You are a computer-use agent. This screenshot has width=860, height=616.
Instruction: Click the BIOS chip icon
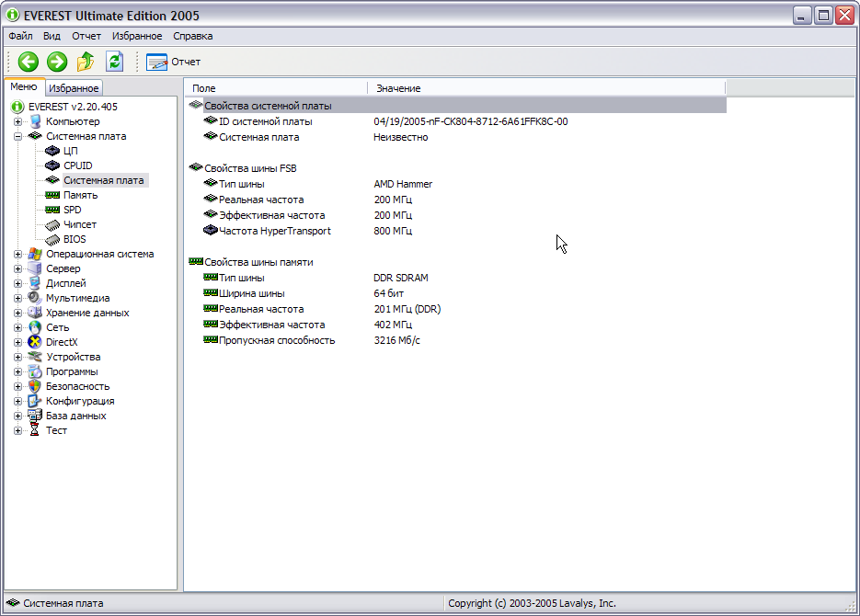(x=52, y=239)
